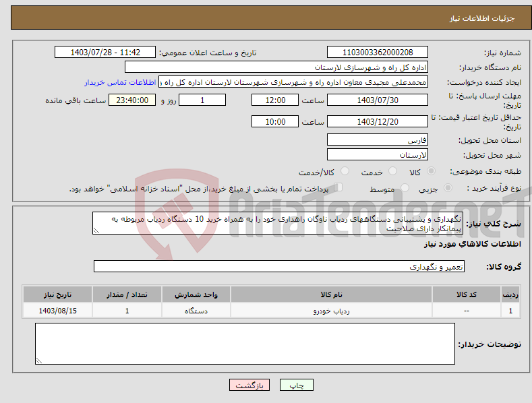
Task: Click the ردیف column header
Action: click(x=510, y=294)
